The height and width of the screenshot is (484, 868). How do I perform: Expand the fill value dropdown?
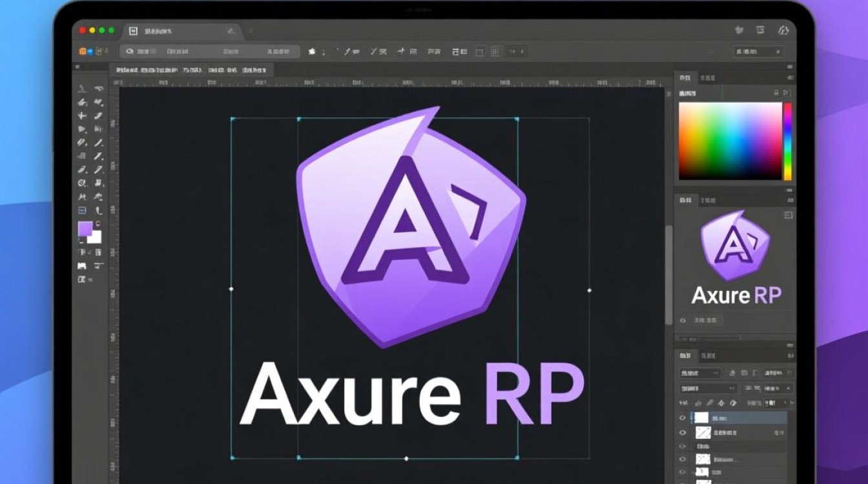[773, 389]
